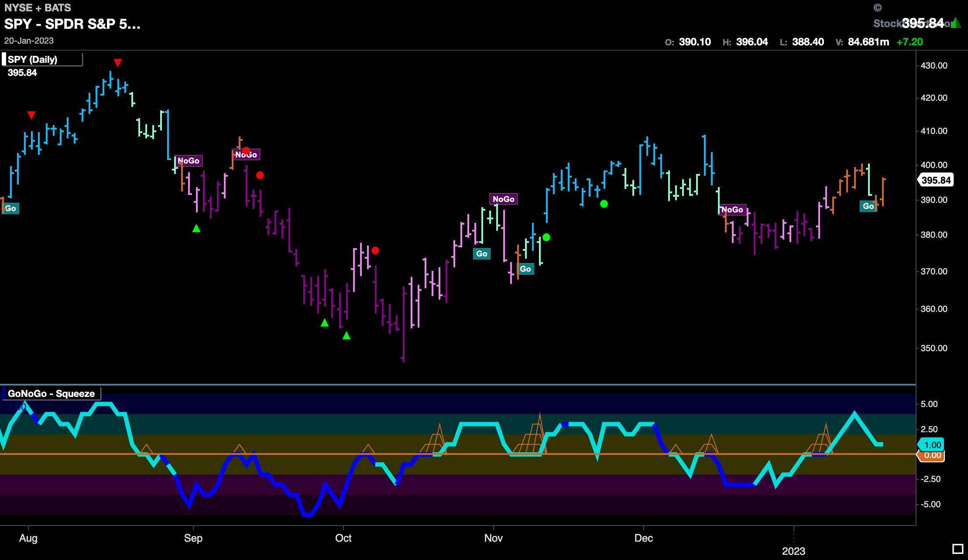Screen dimensions: 968x560
Task: Select the GoNoGo - Squeeze panel legend
Action: 51,393
